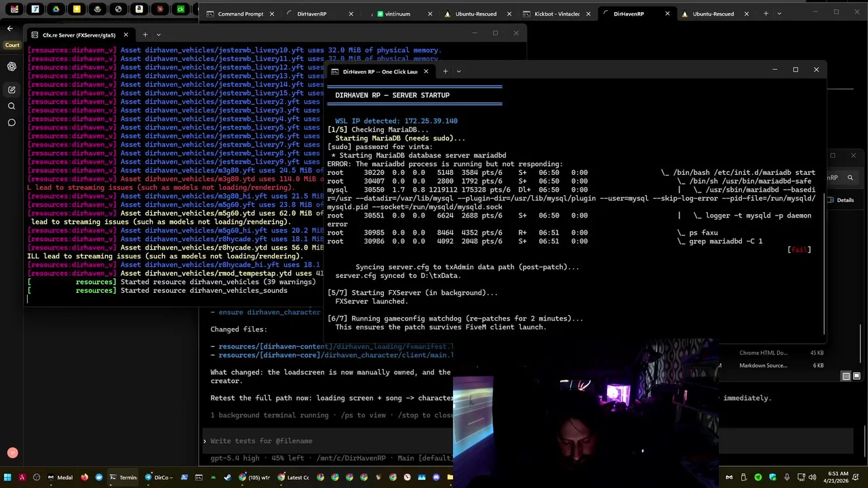The image size is (868, 488).
Task: Click the back arrow in the left sidebar
Action: tap(9, 28)
